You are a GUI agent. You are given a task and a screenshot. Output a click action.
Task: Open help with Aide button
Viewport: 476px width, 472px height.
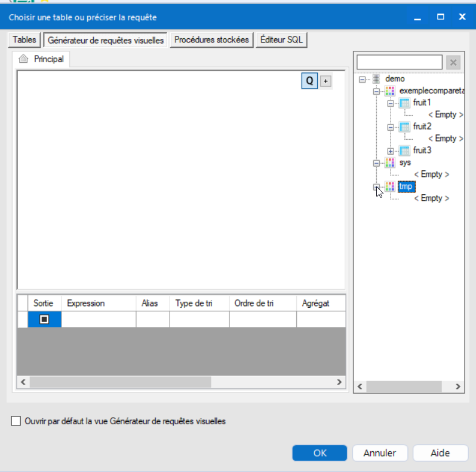pos(440,453)
